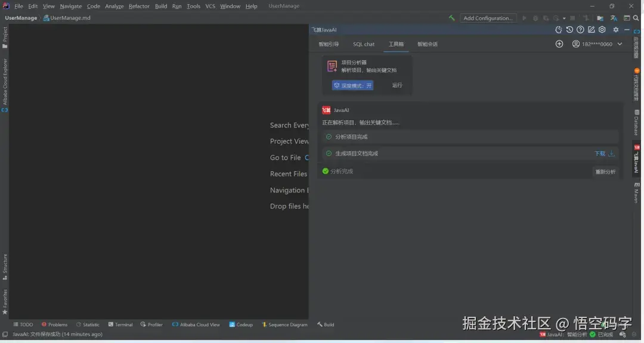The image size is (644, 343).
Task: Click the project structure folder icon in toolbar
Action: point(600,18)
